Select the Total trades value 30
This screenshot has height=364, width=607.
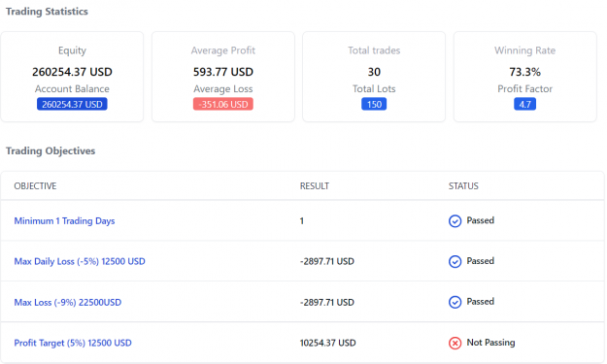(x=374, y=72)
